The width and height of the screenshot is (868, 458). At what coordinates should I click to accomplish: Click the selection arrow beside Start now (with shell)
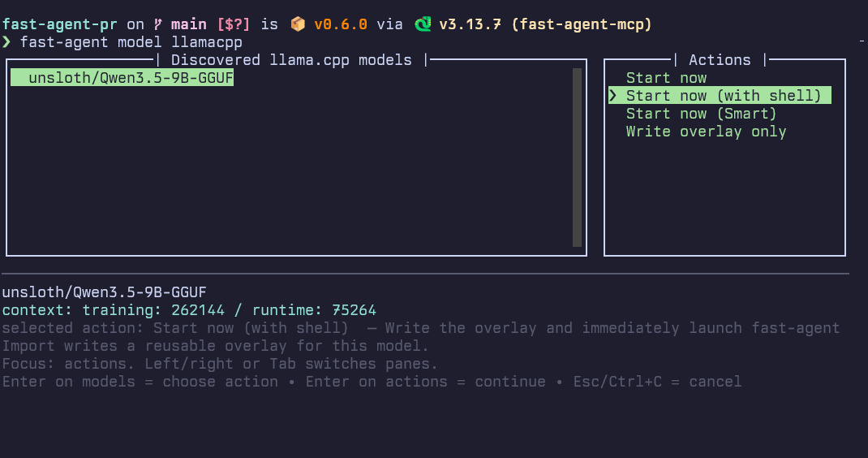pos(614,96)
